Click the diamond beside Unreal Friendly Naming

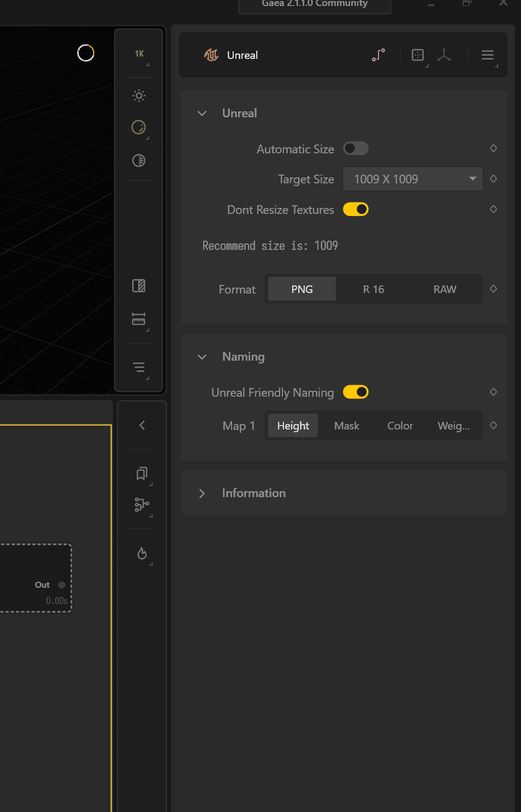click(494, 392)
